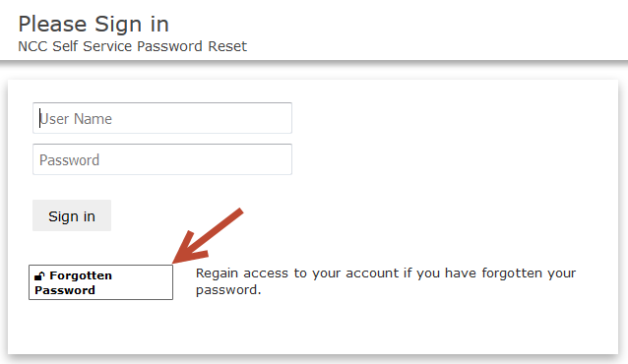Select the Password input field
Image resolution: width=628 pixels, height=364 pixels.
162,159
